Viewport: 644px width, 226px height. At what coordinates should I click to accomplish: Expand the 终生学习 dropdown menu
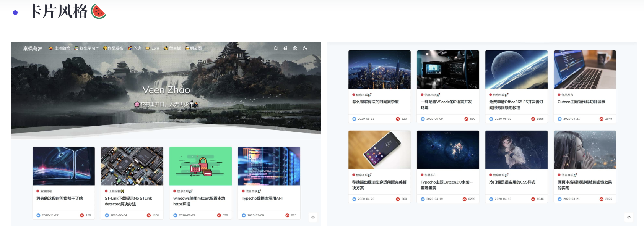pos(87,48)
